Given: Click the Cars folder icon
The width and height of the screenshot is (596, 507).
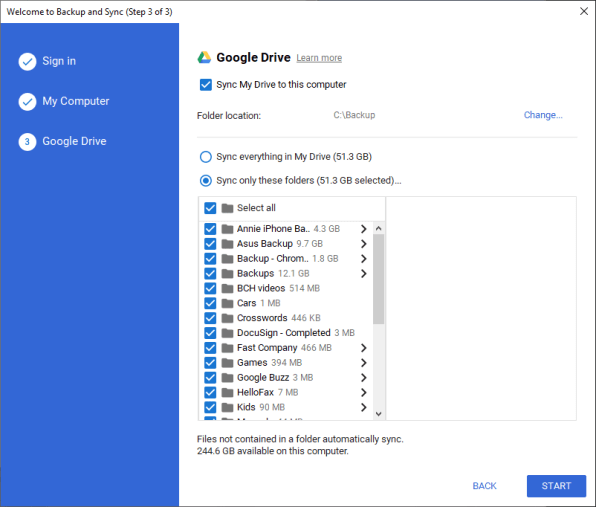Looking at the screenshot, I should pos(227,303).
